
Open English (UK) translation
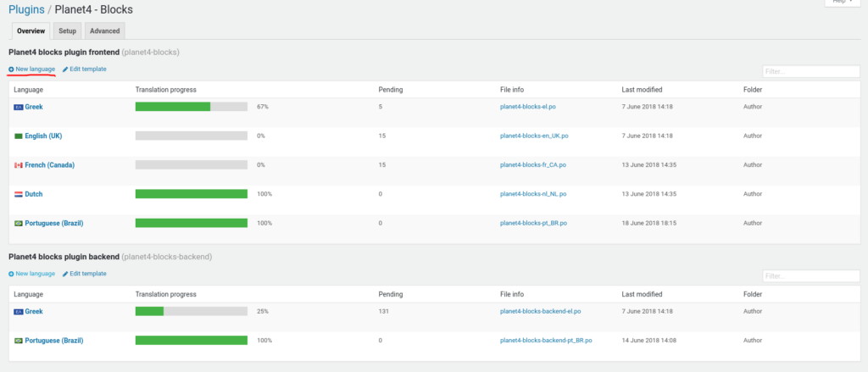(x=43, y=136)
